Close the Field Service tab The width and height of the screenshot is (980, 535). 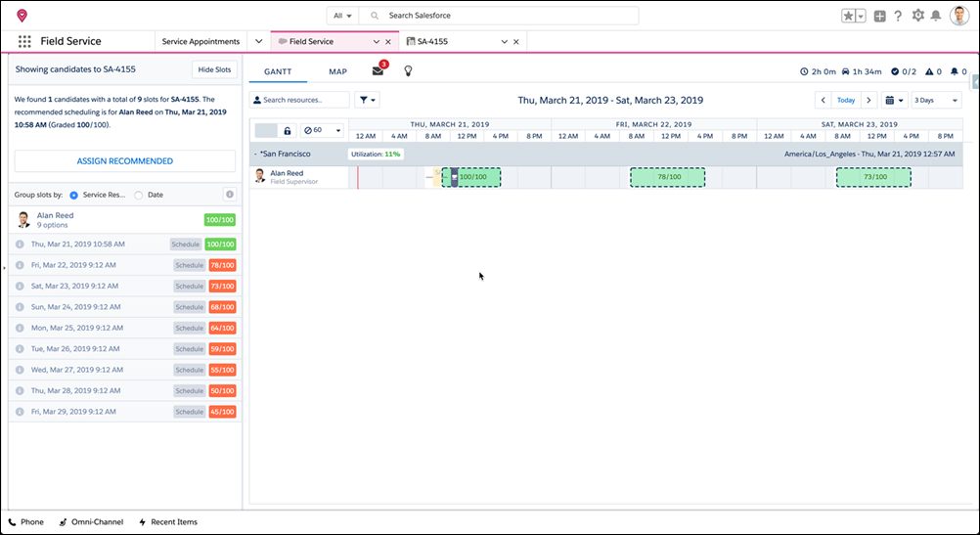click(388, 42)
